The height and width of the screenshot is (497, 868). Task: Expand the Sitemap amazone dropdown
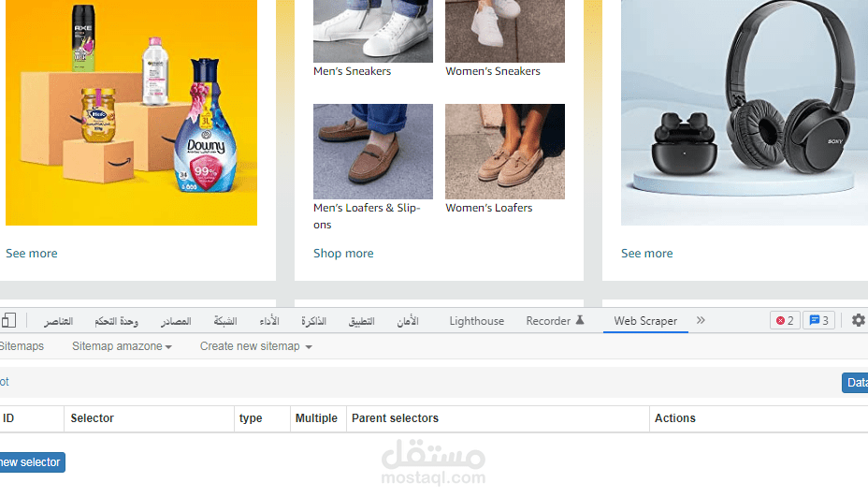click(x=122, y=346)
